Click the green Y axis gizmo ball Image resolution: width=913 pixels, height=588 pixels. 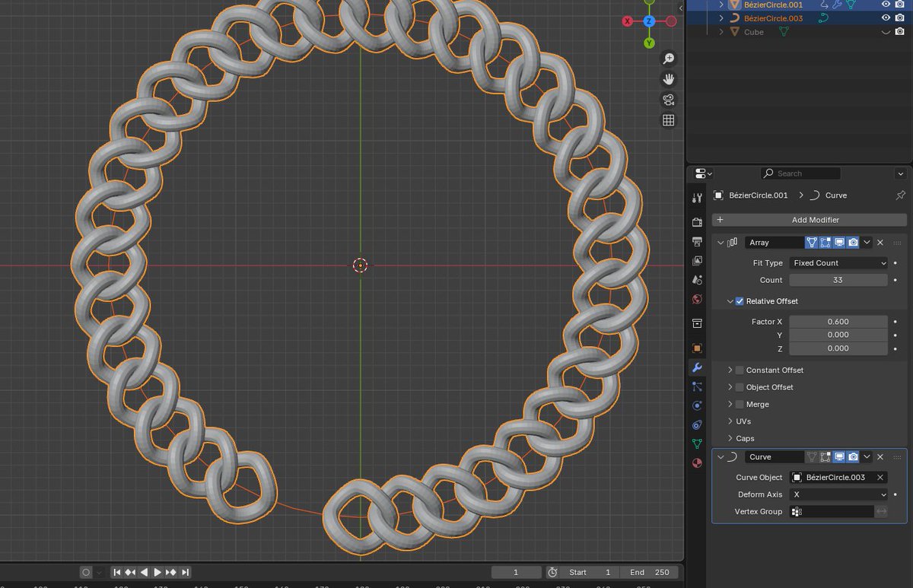coord(649,43)
